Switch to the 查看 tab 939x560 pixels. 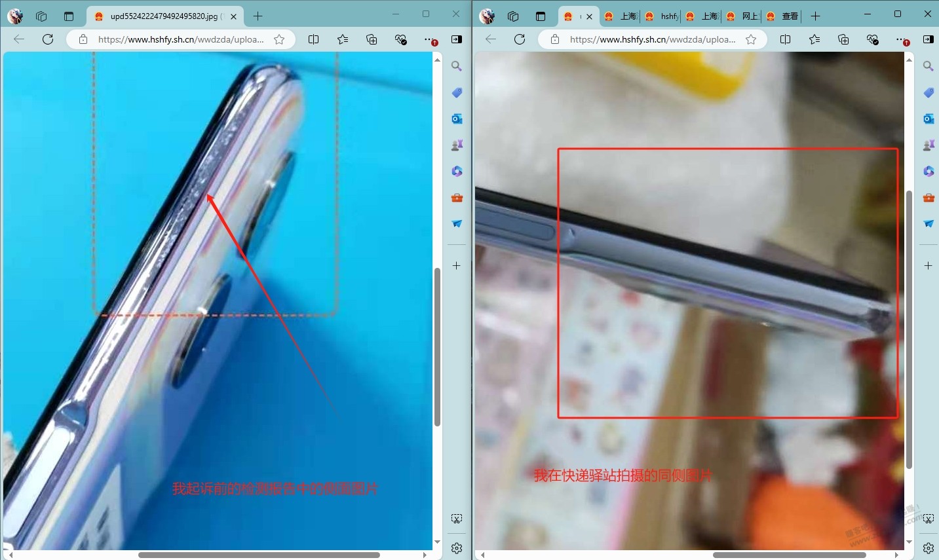(x=784, y=16)
